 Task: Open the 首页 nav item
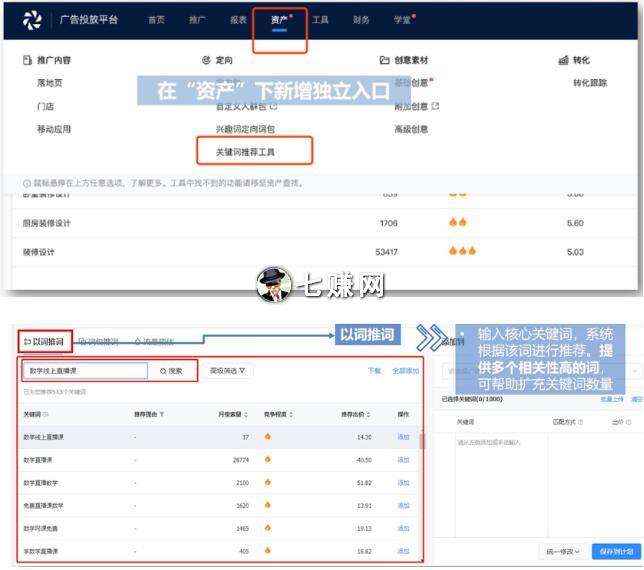pyautogui.click(x=156, y=20)
